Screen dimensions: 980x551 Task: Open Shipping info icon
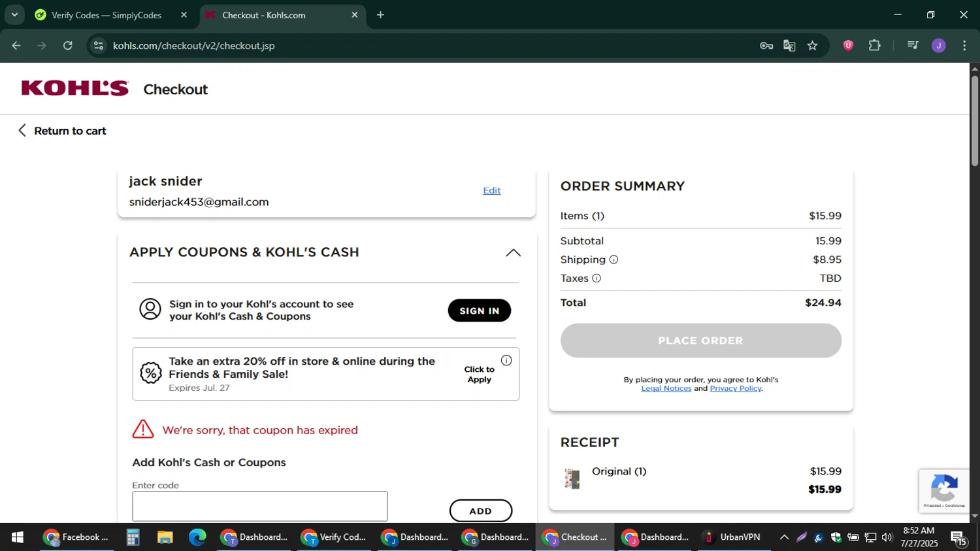[613, 259]
